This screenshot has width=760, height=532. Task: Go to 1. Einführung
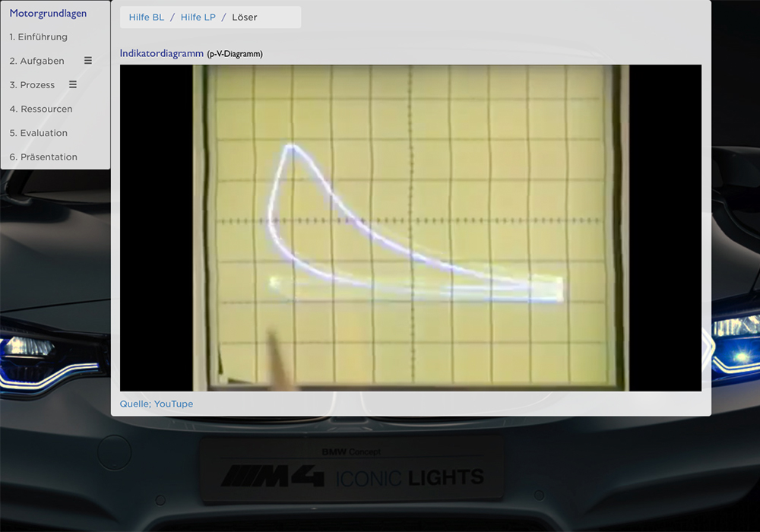[38, 36]
